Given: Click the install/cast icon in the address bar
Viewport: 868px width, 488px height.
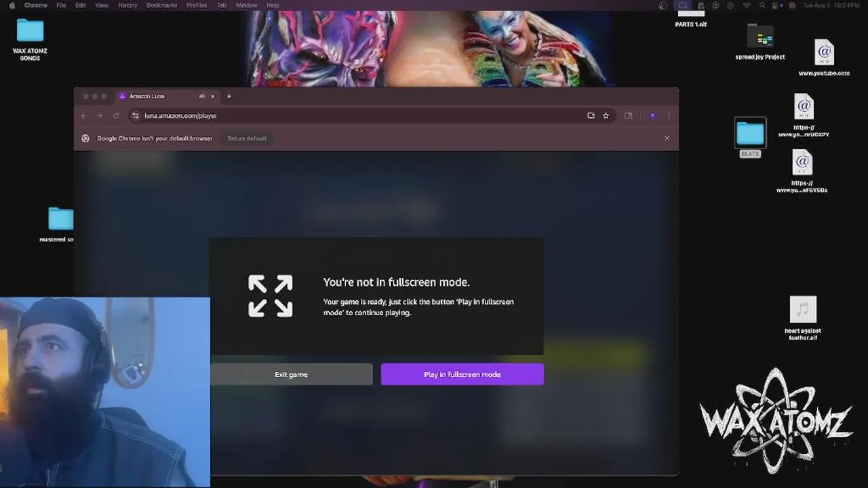Looking at the screenshot, I should click(591, 116).
